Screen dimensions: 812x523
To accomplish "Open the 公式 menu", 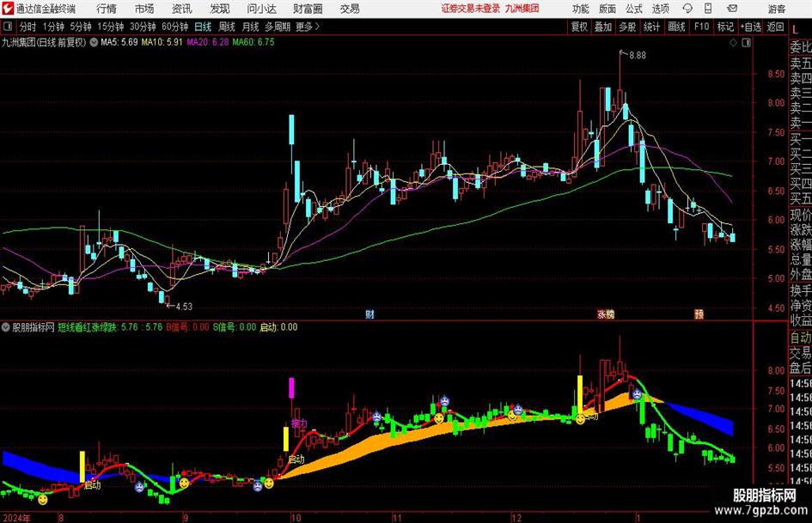I will click(633, 9).
